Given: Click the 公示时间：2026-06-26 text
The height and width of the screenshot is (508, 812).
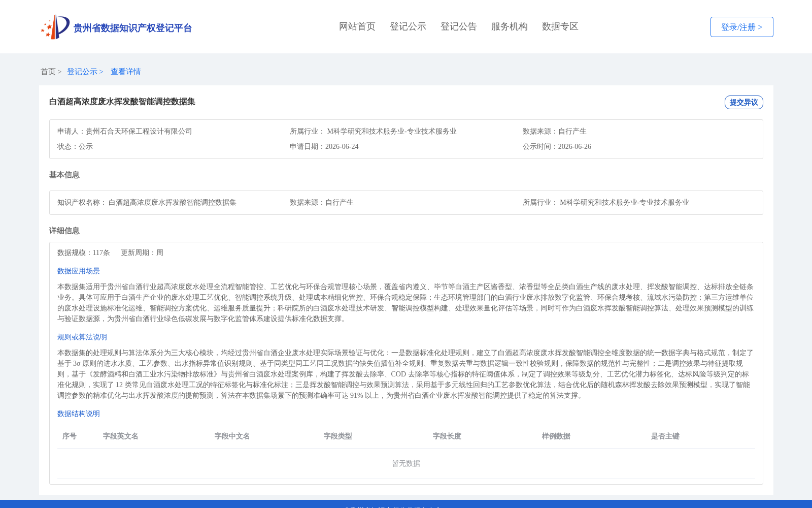Looking at the screenshot, I should 557,146.
